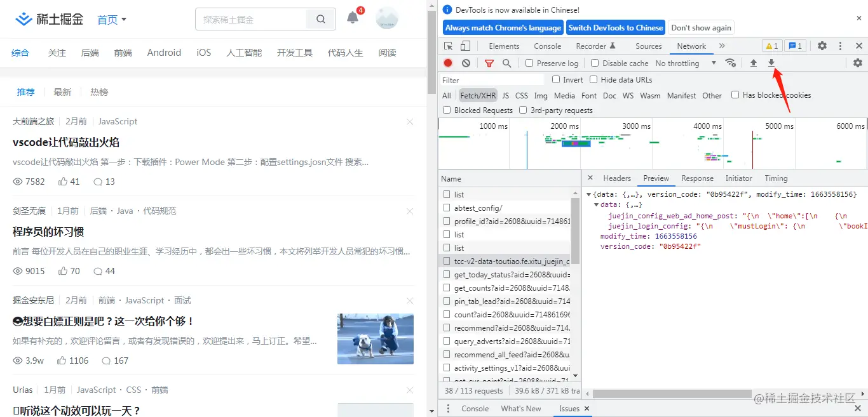The height and width of the screenshot is (417, 868).
Task: Click the messages count badge
Action: (x=795, y=46)
